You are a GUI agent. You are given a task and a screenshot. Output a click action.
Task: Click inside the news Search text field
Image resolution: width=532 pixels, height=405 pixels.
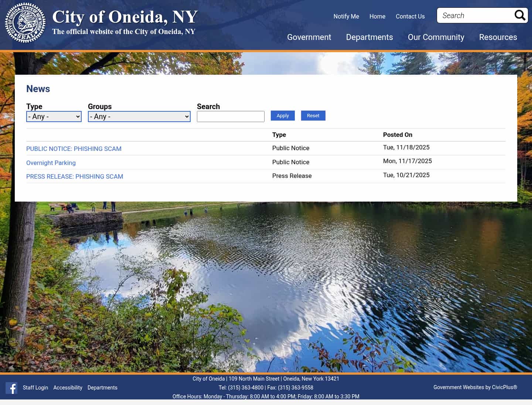pos(231,116)
